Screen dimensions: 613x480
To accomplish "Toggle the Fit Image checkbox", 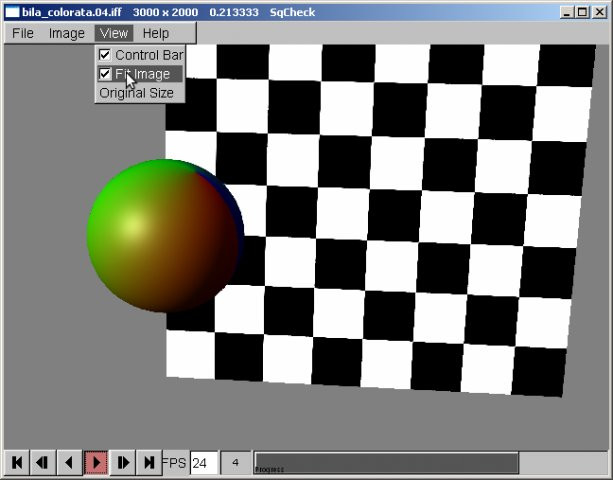I will point(105,73).
